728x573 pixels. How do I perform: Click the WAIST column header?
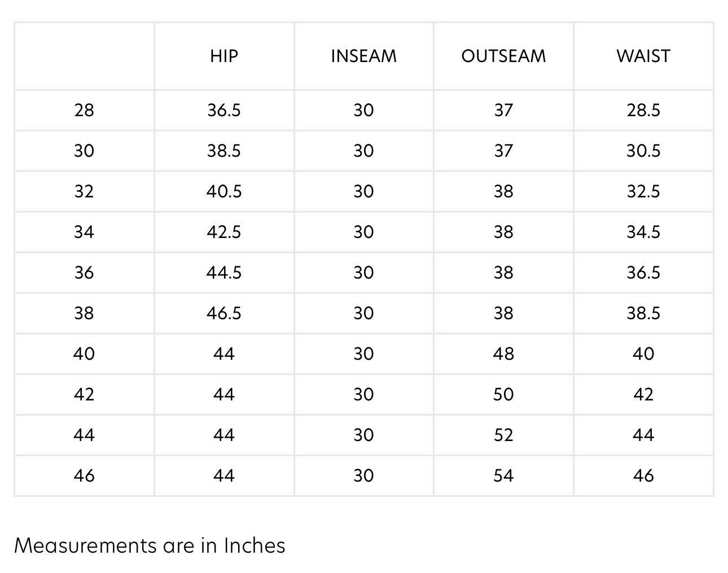[x=643, y=56]
